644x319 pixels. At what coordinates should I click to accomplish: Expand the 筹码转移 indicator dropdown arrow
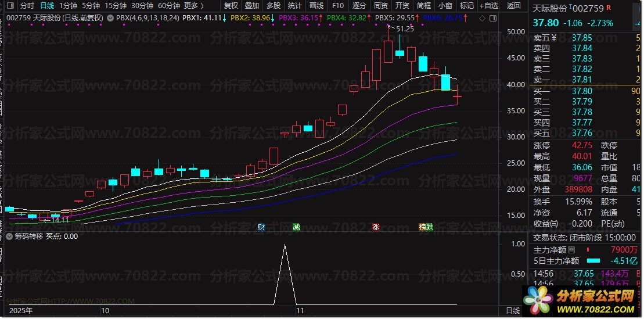point(10,236)
